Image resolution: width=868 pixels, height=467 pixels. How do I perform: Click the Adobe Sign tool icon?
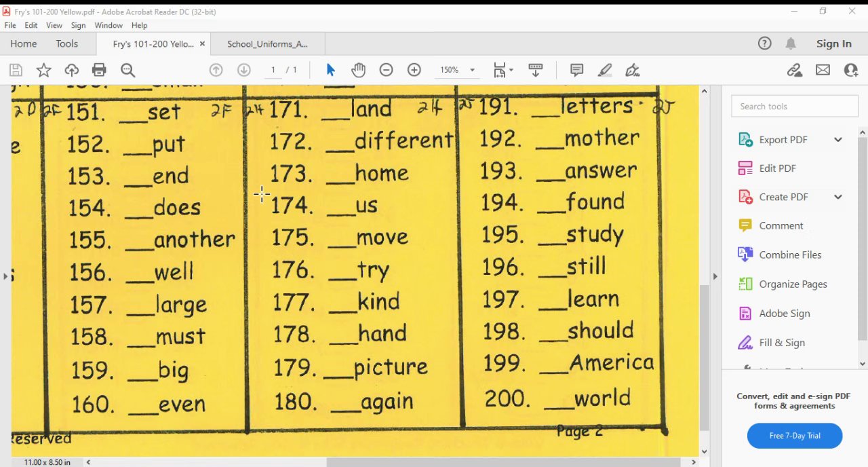click(745, 313)
